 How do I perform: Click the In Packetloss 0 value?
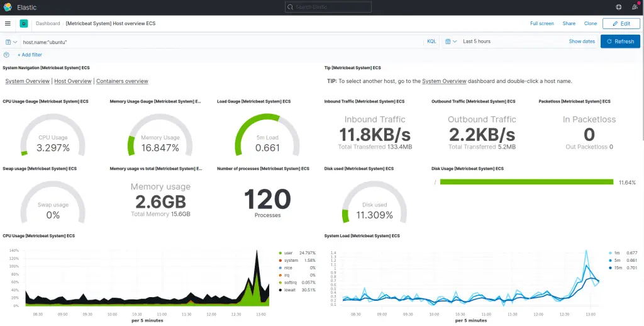click(x=589, y=135)
